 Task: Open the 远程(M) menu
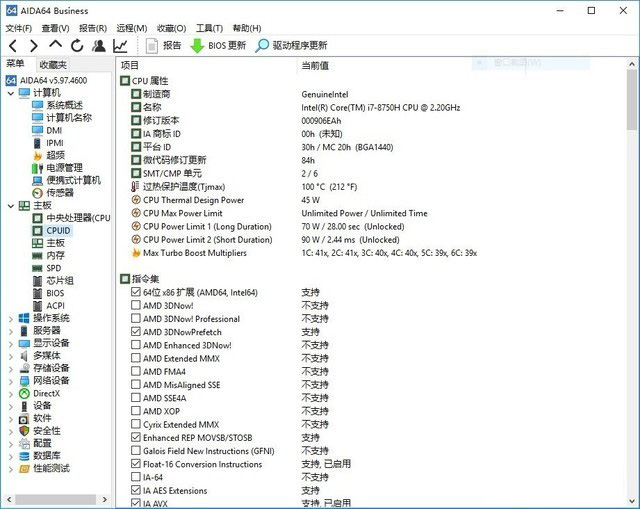[131, 28]
